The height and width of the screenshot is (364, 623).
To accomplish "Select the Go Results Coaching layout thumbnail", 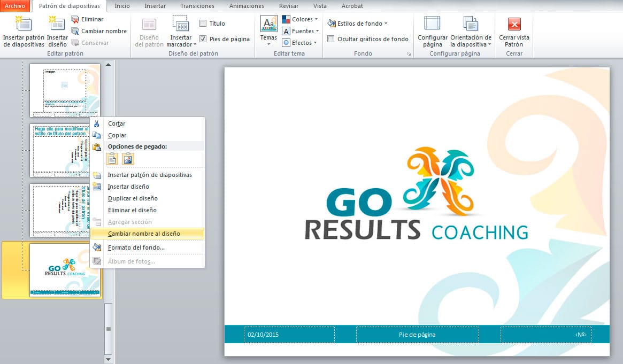I will click(x=65, y=270).
